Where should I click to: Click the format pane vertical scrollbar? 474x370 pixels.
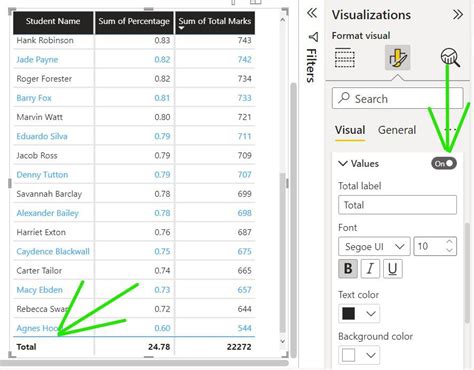(467, 273)
